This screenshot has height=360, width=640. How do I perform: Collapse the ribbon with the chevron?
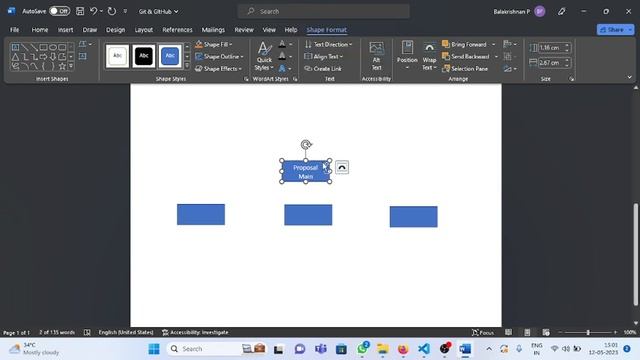(629, 77)
